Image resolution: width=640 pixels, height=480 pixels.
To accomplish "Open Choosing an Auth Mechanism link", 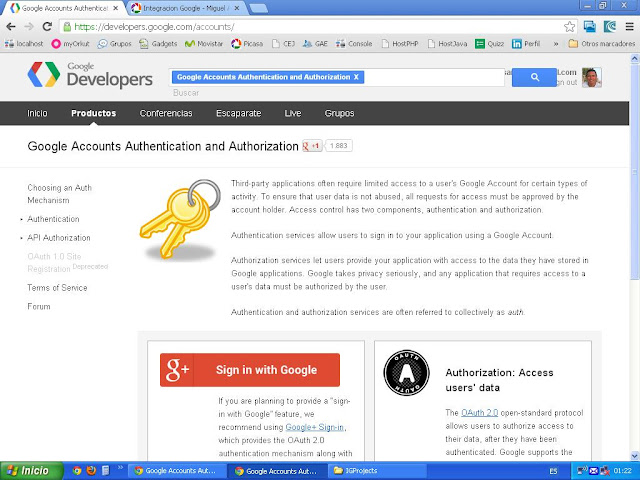I will coord(60,194).
